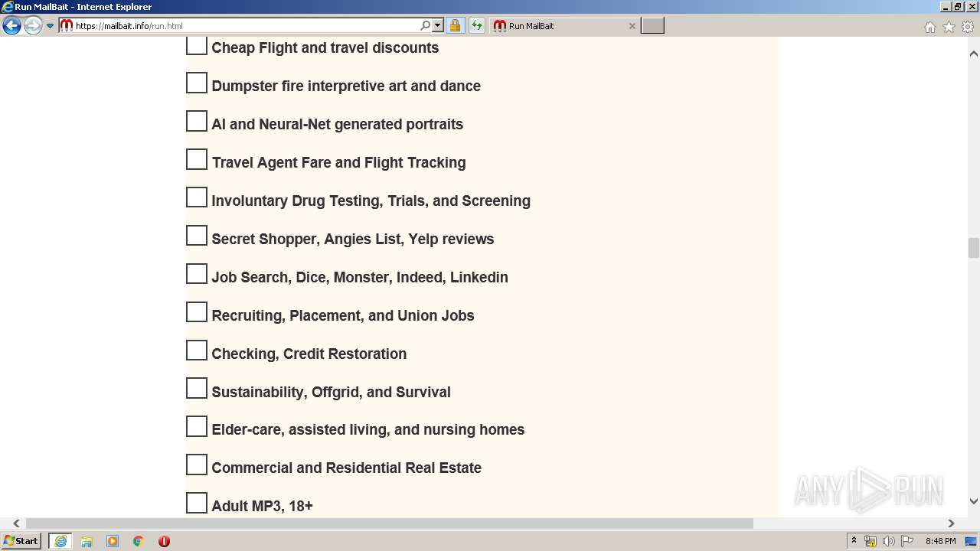Check Dumpster fire interpretive art and dance
The height and width of the screenshot is (551, 980).
click(x=197, y=83)
